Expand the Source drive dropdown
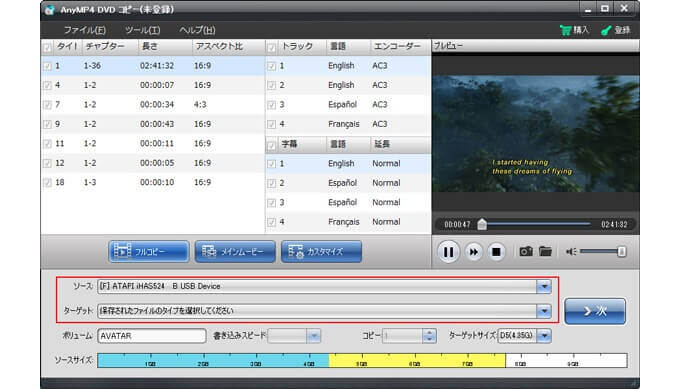Image resolution: width=696 pixels, height=389 pixels. pos(544,286)
